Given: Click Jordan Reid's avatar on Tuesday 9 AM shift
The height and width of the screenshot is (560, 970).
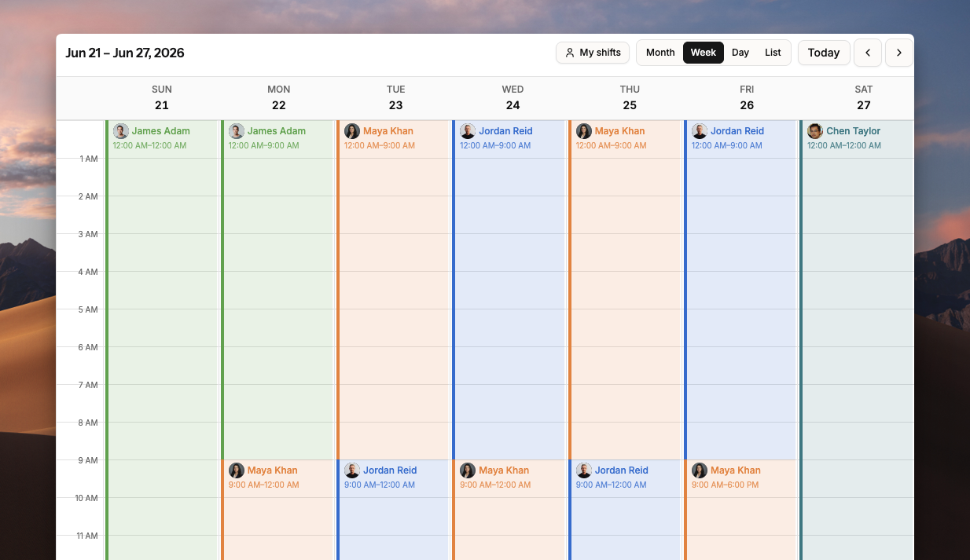Looking at the screenshot, I should pyautogui.click(x=352, y=470).
